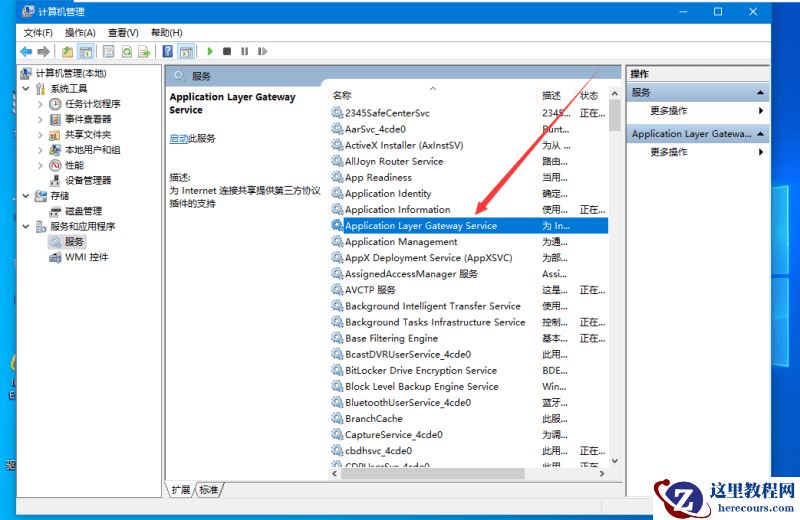Click gear icon of cbdhsvc_4cde0 service
This screenshot has width=800, height=520.
[x=337, y=451]
